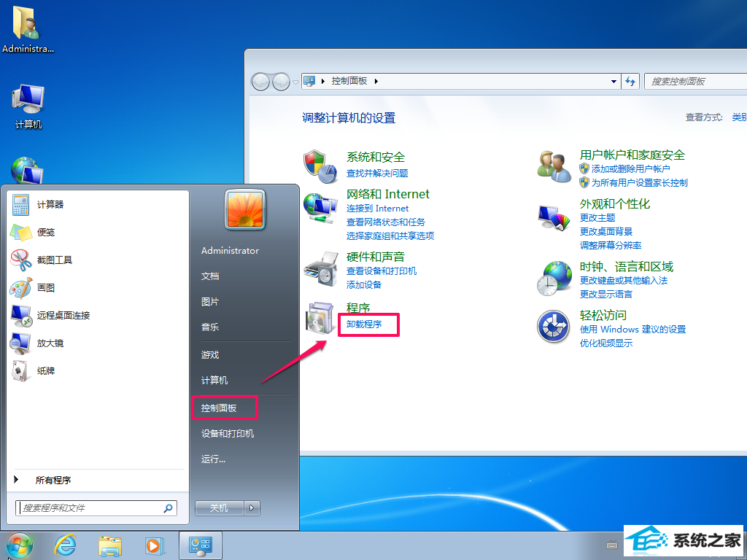Select Control Panel taskbar button
This screenshot has width=747, height=560.
[x=200, y=545]
